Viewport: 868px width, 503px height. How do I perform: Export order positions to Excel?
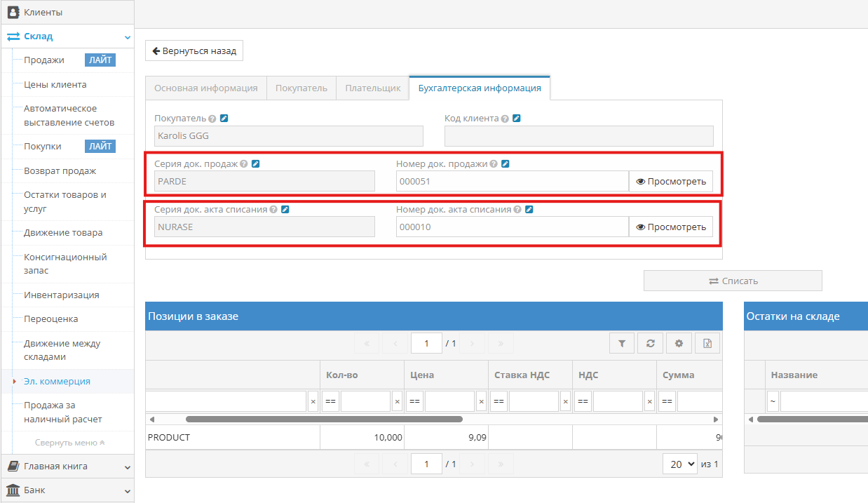pyautogui.click(x=707, y=343)
